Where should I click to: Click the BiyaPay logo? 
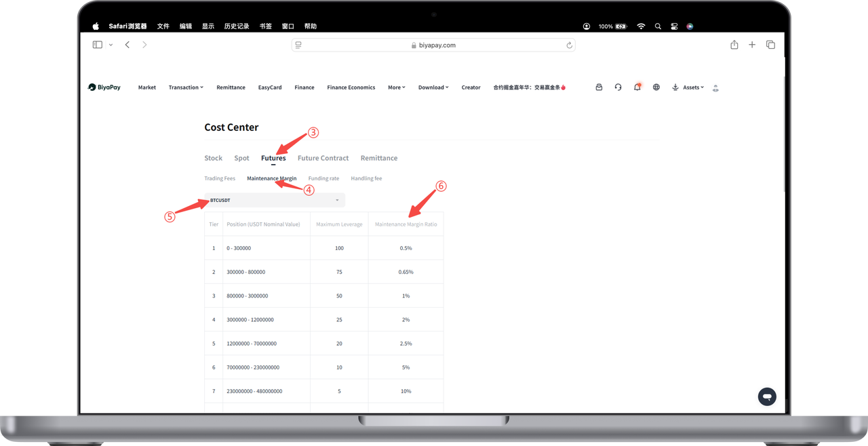point(104,87)
